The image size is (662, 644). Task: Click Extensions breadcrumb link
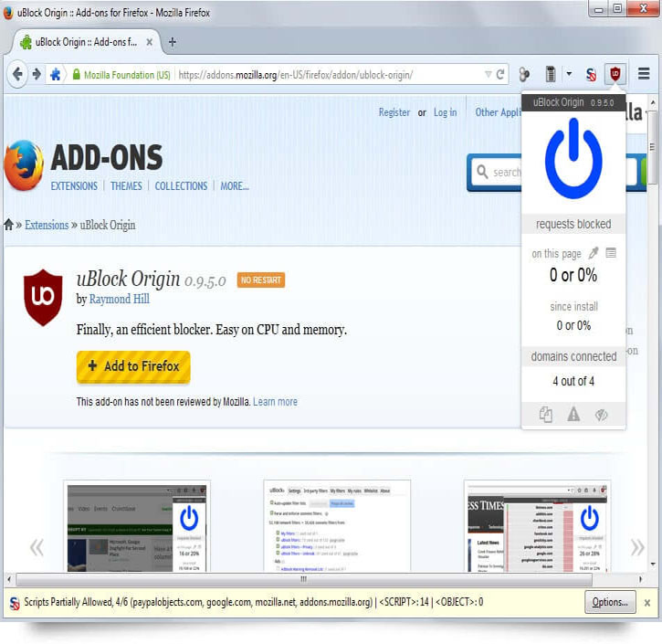coord(47,225)
